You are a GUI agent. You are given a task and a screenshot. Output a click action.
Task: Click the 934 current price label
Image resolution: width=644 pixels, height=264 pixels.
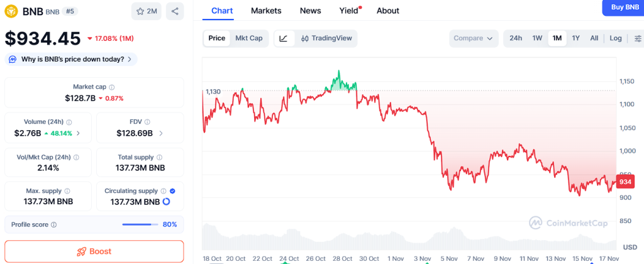click(625, 182)
